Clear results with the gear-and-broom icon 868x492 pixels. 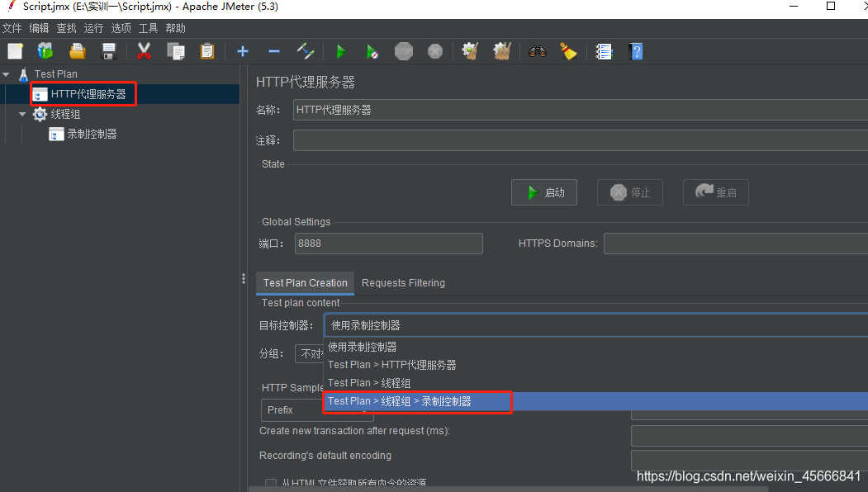[470, 51]
